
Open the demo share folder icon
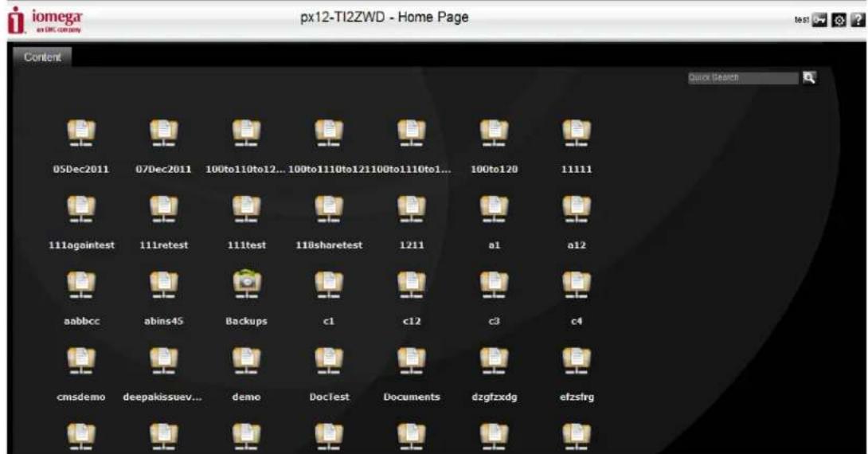246,361
